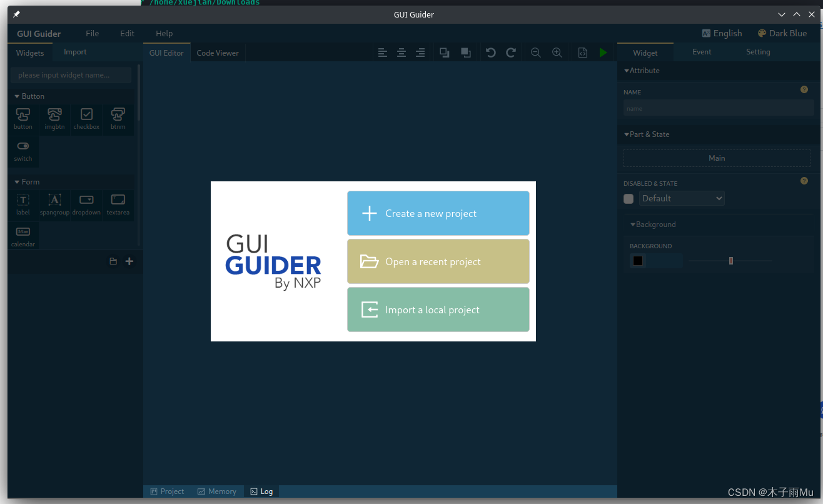This screenshot has height=504, width=823.
Task: Click the widgets panel scrollbar
Action: pos(139,93)
